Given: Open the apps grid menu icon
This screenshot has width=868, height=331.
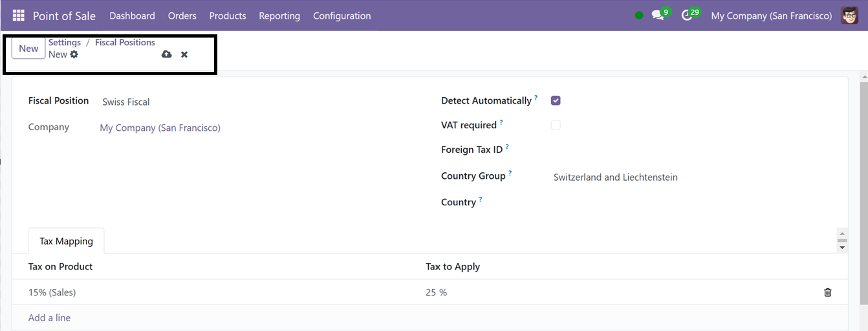Looking at the screenshot, I should (18, 16).
